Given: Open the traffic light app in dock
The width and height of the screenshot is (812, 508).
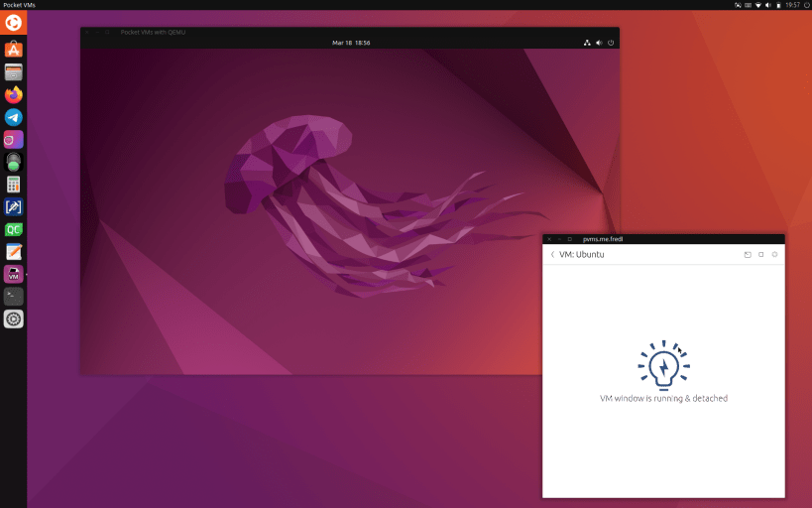Looking at the screenshot, I should pyautogui.click(x=14, y=163).
